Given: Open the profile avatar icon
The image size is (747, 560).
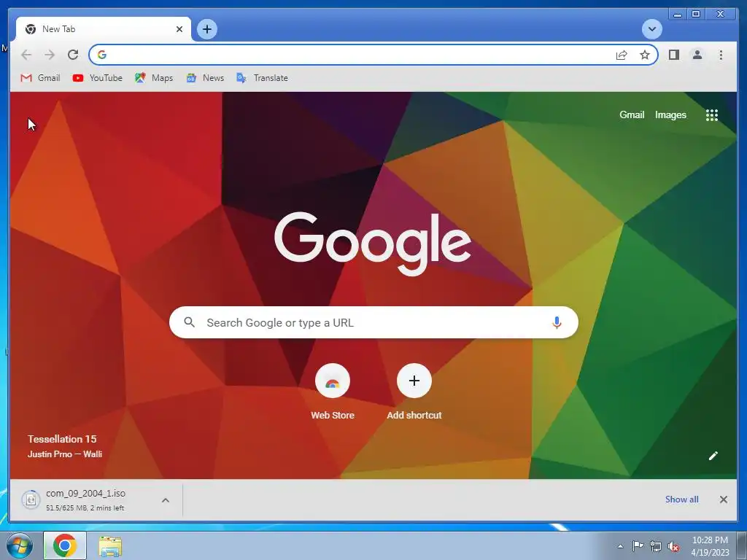Looking at the screenshot, I should (x=697, y=55).
